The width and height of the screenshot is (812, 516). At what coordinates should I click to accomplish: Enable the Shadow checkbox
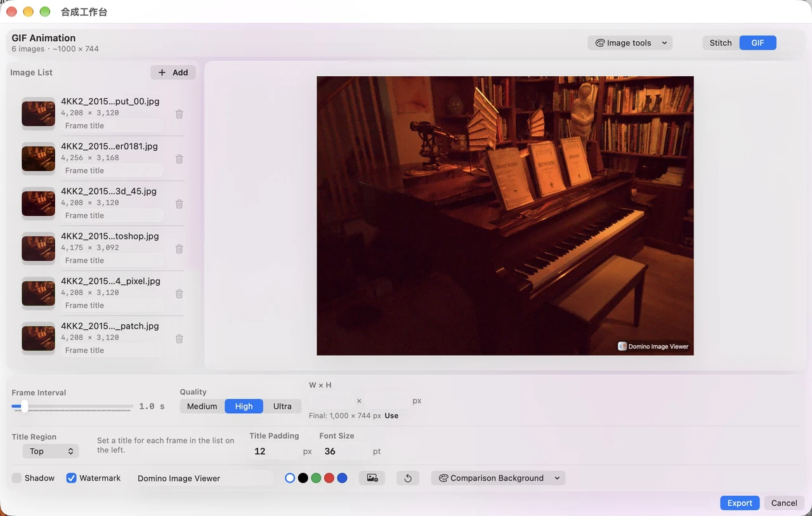(x=17, y=478)
